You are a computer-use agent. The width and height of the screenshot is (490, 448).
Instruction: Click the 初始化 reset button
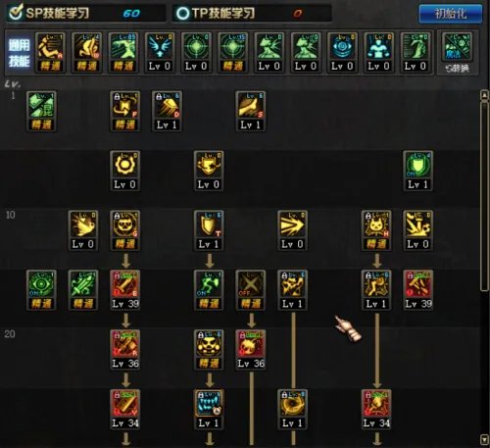click(451, 14)
